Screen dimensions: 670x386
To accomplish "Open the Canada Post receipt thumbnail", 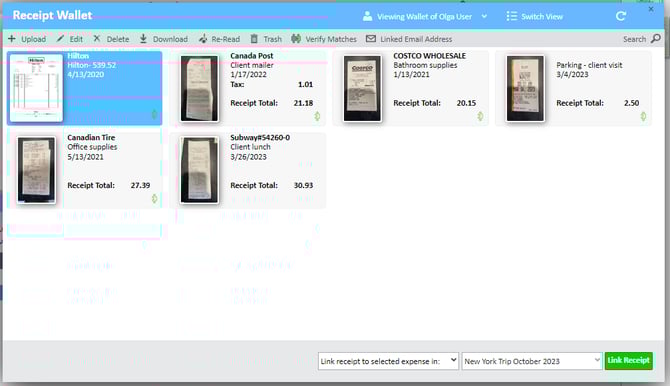I will click(200, 88).
